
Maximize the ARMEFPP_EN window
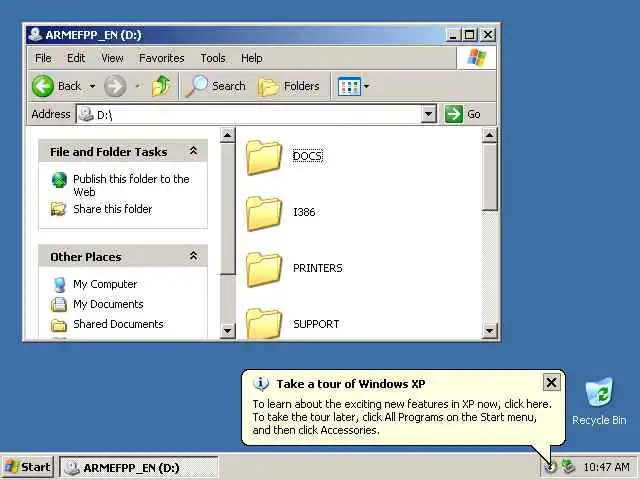point(470,35)
